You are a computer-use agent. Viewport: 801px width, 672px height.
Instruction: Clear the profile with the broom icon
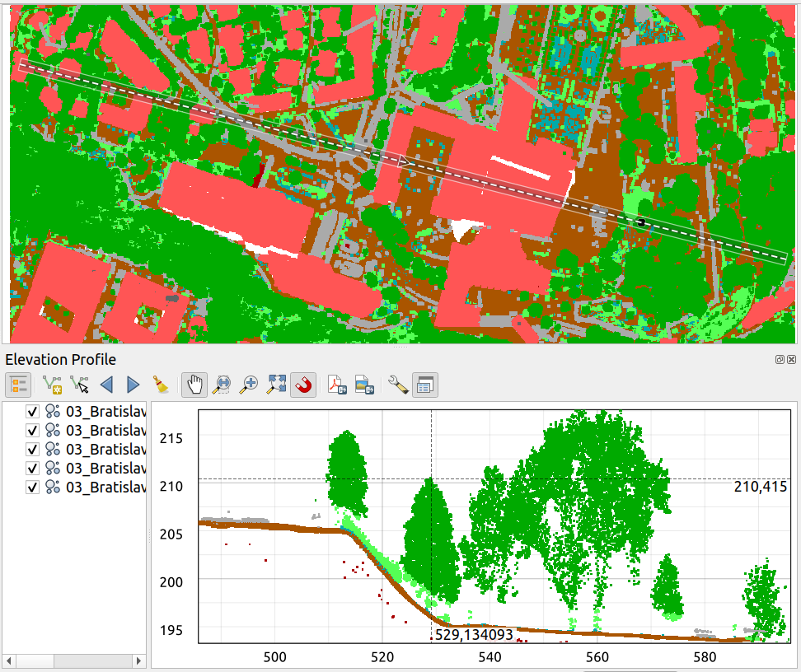pos(161,385)
